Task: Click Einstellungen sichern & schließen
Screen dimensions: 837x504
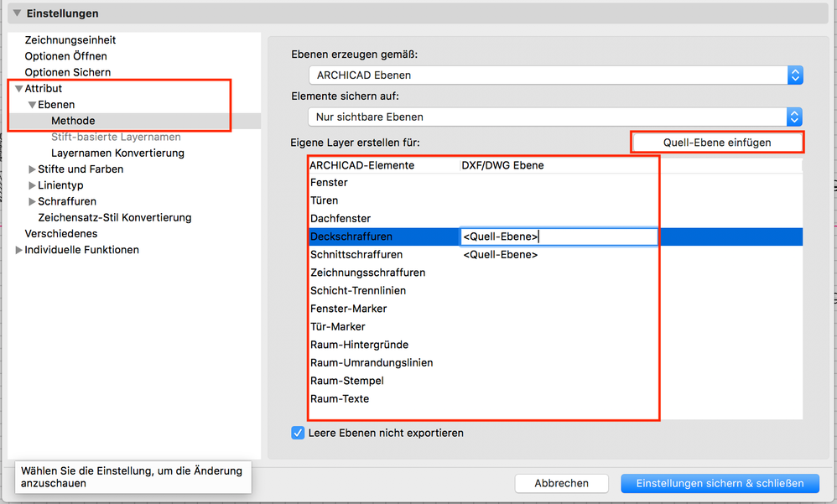Action: (720, 483)
